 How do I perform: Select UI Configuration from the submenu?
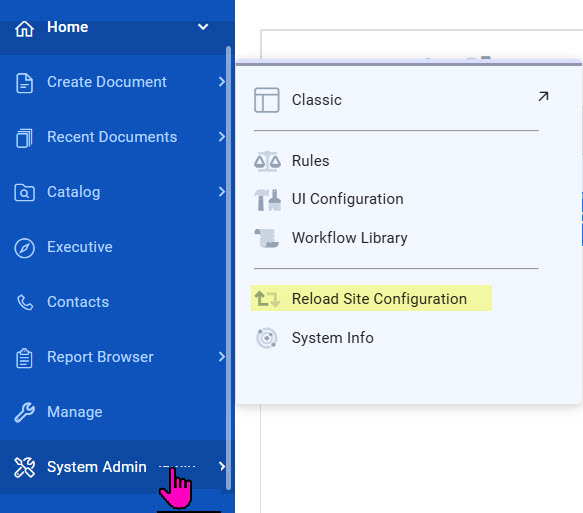[x=347, y=199]
